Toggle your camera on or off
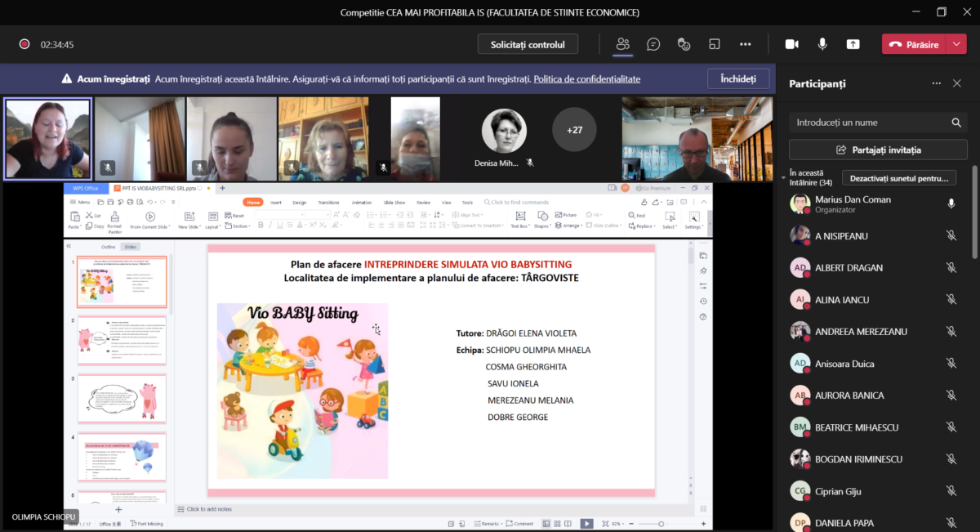 pyautogui.click(x=791, y=44)
